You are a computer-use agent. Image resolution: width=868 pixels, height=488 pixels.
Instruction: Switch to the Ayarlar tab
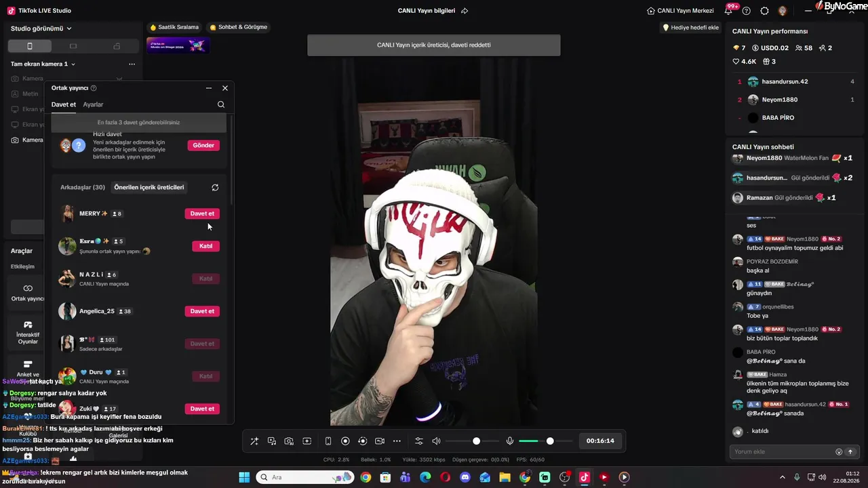click(x=93, y=104)
